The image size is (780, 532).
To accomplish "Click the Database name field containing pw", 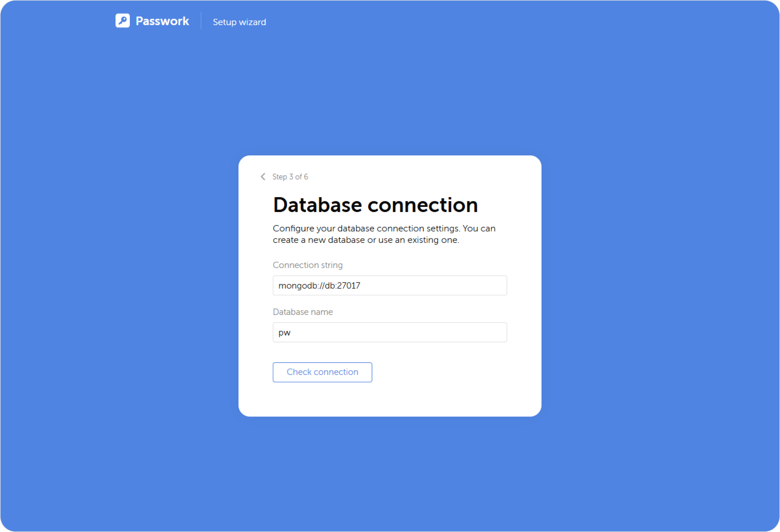I will point(389,332).
